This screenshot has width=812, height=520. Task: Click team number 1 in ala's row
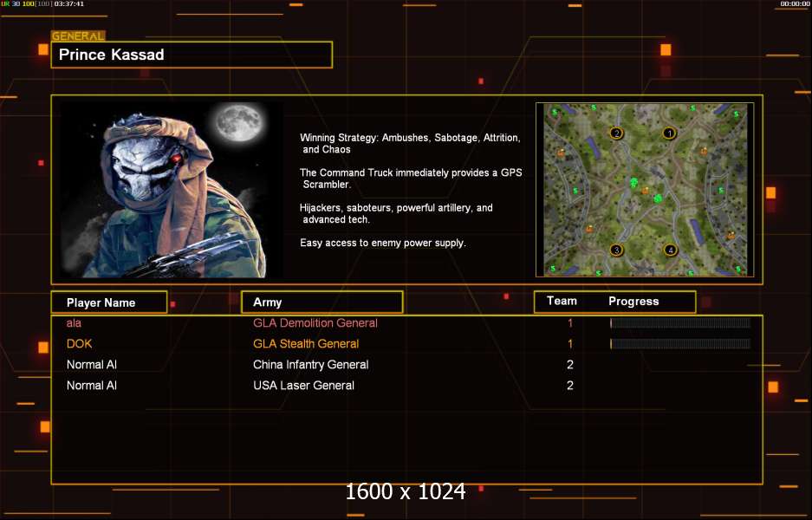(570, 323)
